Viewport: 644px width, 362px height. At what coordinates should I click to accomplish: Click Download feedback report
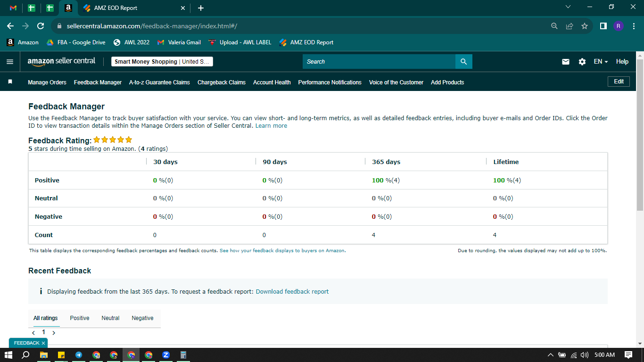tap(292, 292)
